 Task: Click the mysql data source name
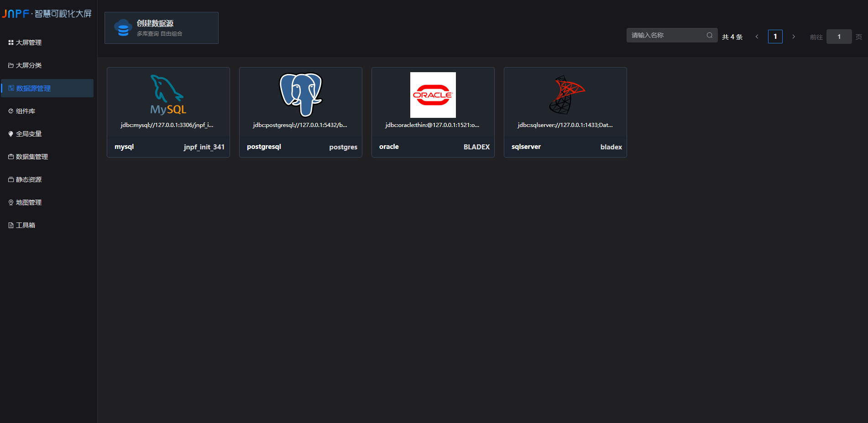(x=124, y=147)
